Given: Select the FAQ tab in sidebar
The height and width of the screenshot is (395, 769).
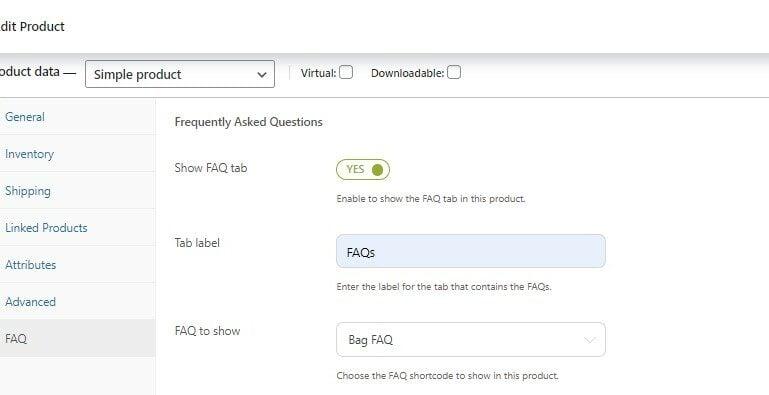Looking at the screenshot, I should coord(16,339).
